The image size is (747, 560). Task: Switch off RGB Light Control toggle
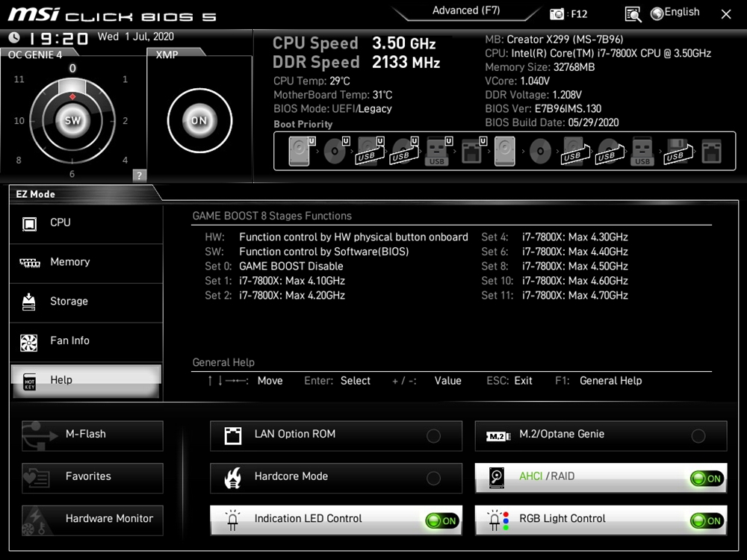707,521
